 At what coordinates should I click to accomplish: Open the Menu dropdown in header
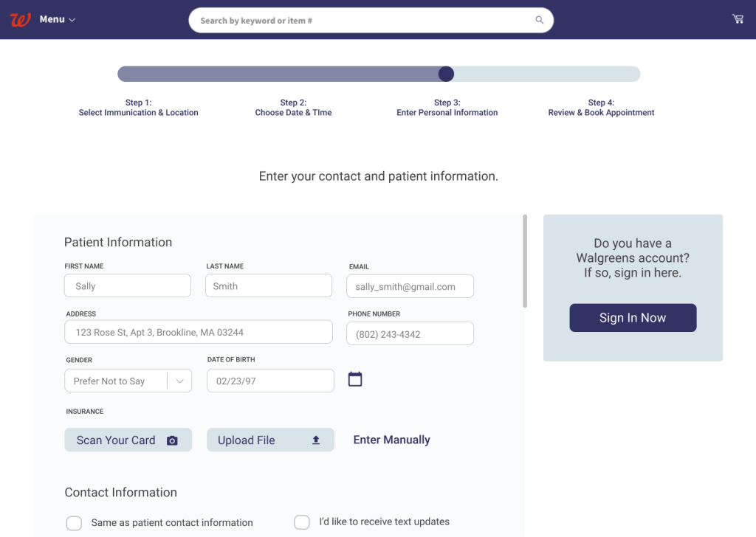coord(58,19)
